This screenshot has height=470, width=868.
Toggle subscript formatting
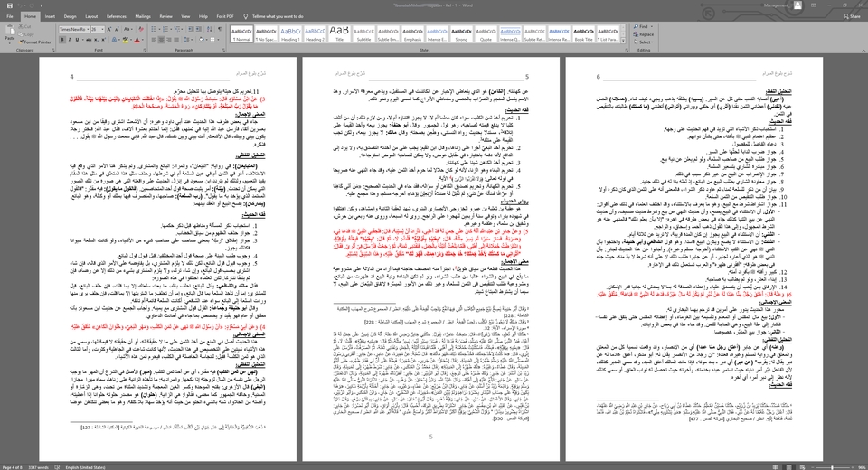[x=96, y=40]
